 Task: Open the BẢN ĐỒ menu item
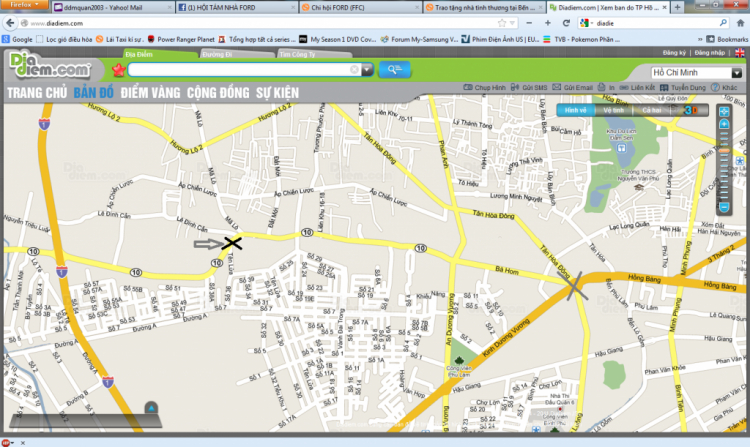(x=94, y=93)
